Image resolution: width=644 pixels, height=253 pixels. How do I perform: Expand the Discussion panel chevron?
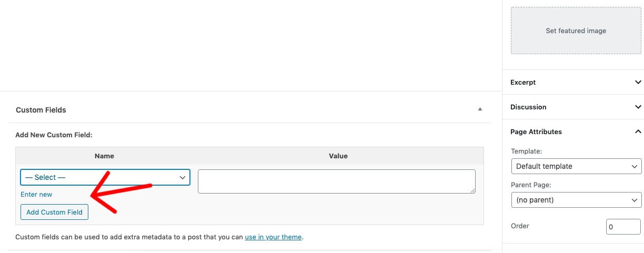[638, 107]
